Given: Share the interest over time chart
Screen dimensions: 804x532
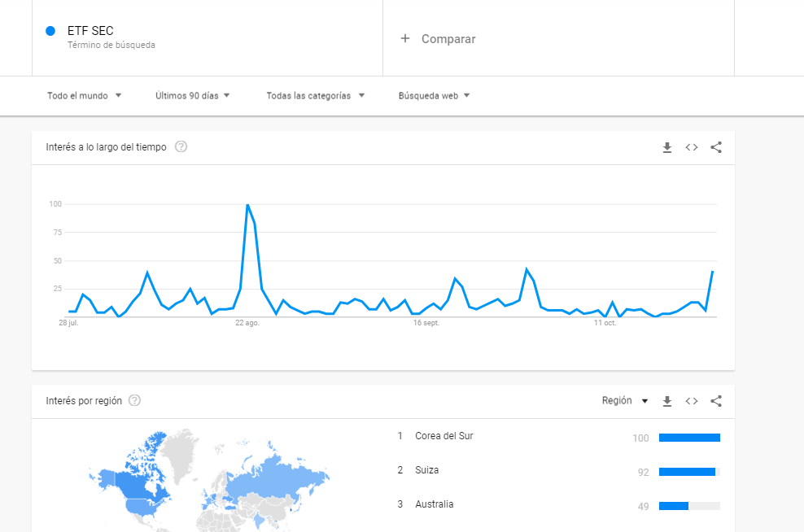Looking at the screenshot, I should (716, 147).
